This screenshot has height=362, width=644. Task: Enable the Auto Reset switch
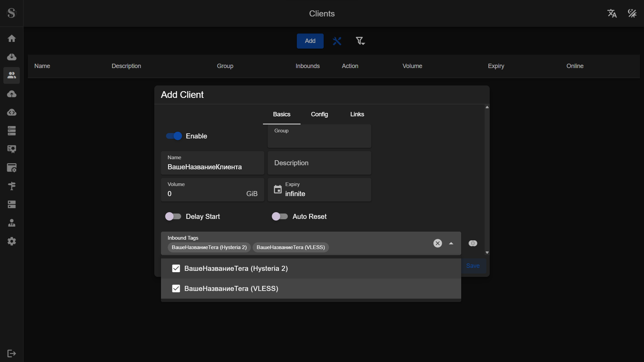pyautogui.click(x=279, y=217)
